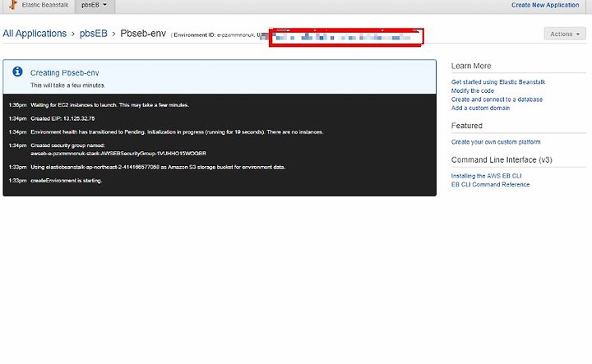Click the Environment ID text
This screenshot has height=364, width=592.
tap(214, 35)
